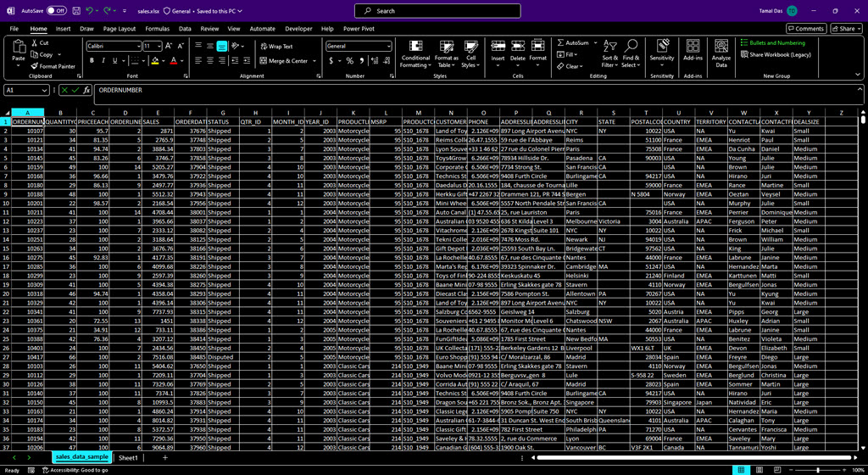868x475 pixels.
Task: Click Decrease Decimal icon
Action: pyautogui.click(x=387, y=61)
